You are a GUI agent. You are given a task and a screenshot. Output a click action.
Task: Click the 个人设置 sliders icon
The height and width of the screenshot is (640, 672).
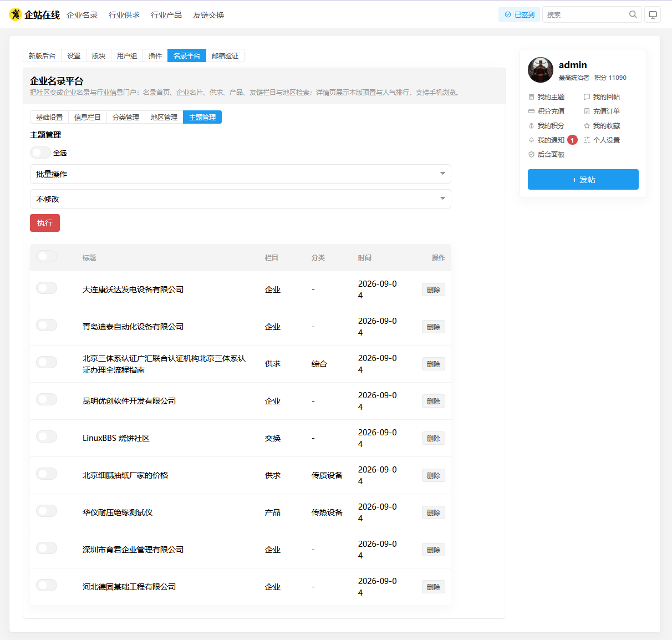[x=587, y=140]
